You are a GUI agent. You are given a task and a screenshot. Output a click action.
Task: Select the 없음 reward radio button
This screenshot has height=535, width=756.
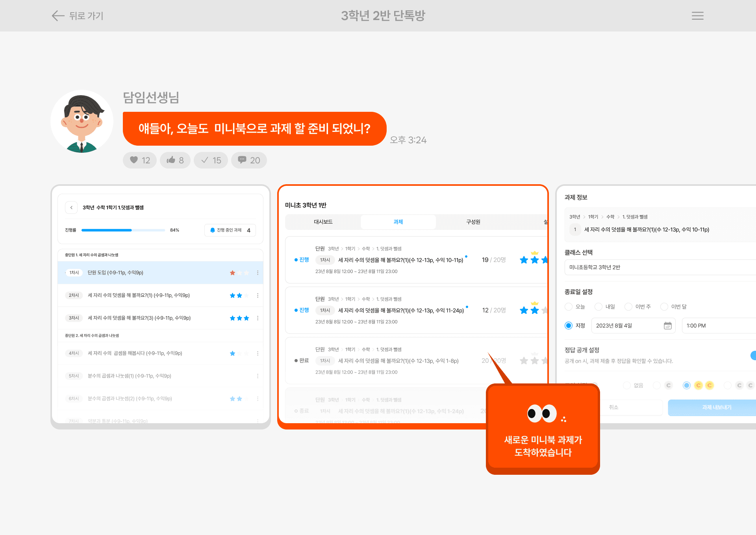pyautogui.click(x=627, y=385)
